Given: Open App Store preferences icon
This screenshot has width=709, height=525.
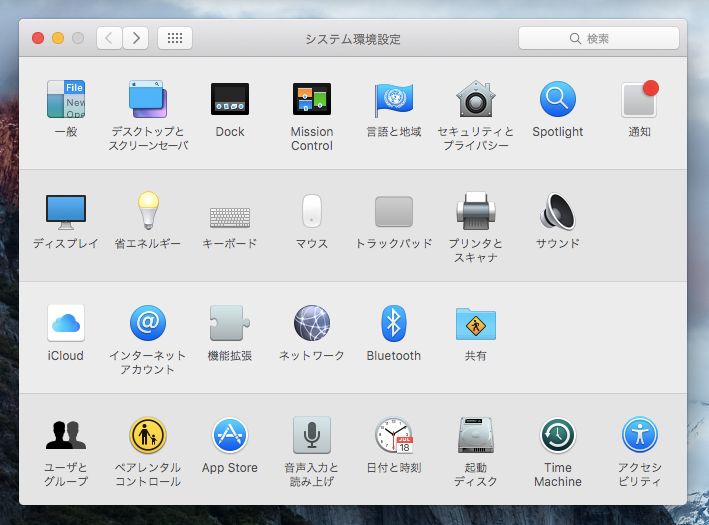Looking at the screenshot, I should click(230, 435).
